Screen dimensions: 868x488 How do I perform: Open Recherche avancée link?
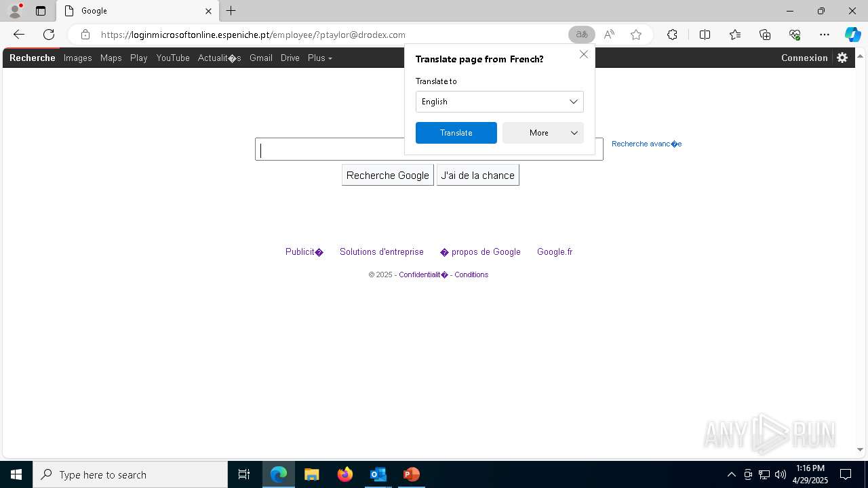(646, 144)
